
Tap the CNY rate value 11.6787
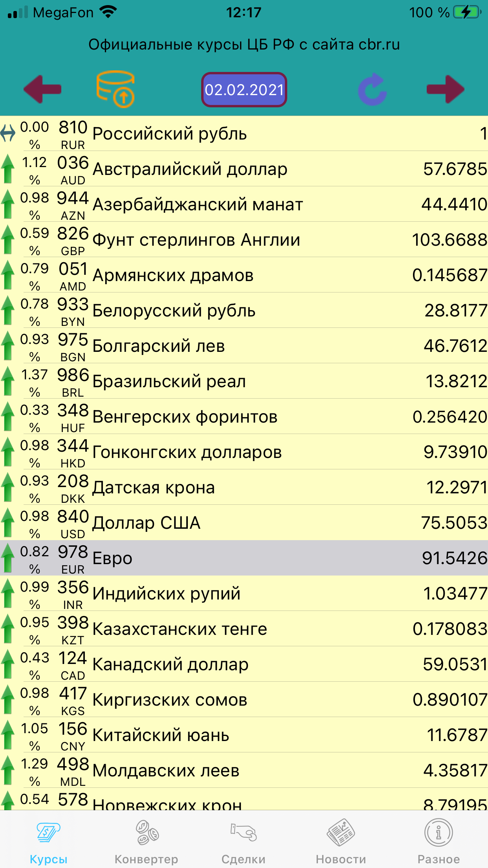pyautogui.click(x=457, y=735)
